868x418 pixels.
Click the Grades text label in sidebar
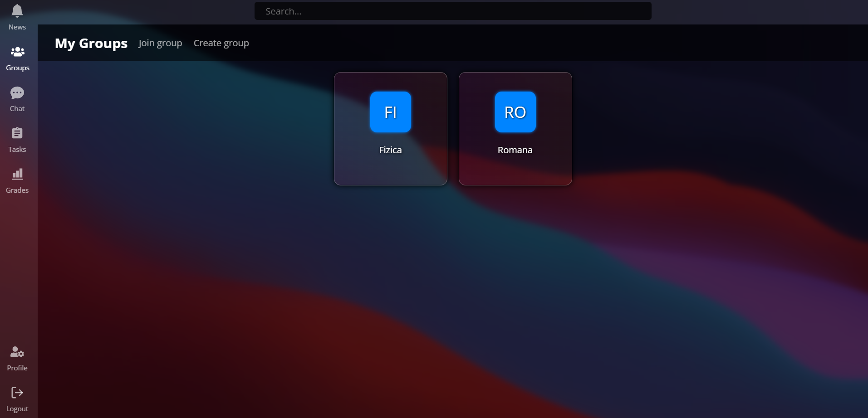(17, 190)
